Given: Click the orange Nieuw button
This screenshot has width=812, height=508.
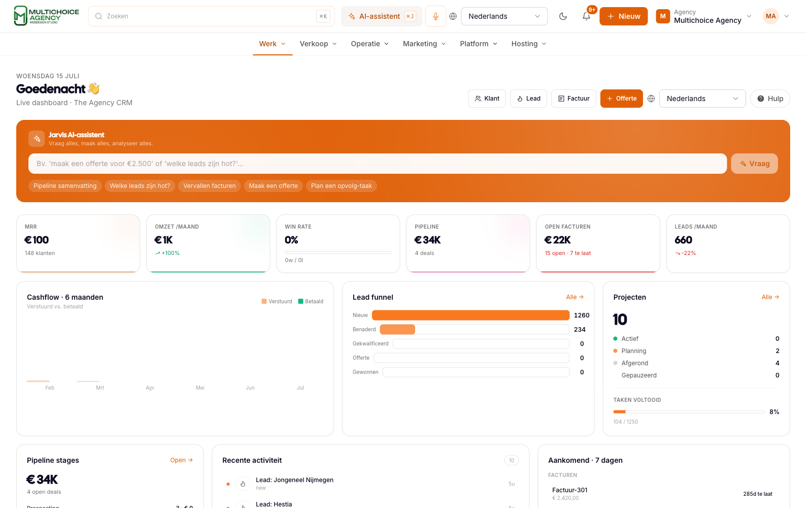Looking at the screenshot, I should pos(624,16).
